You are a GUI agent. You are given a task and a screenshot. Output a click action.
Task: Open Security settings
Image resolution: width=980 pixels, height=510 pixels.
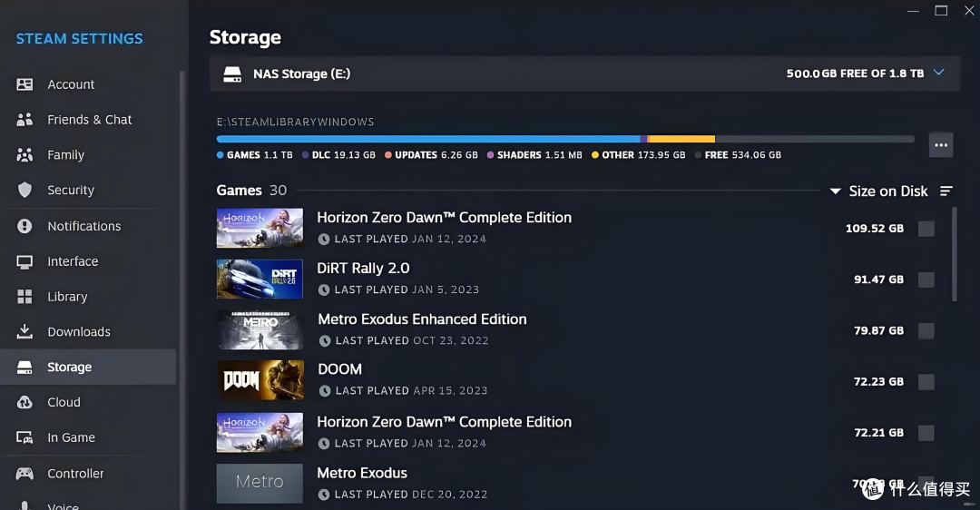pyautogui.click(x=88, y=190)
